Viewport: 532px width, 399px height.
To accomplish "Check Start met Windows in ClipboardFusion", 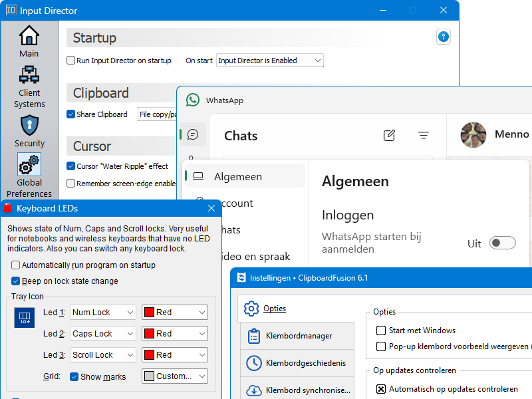I will click(x=381, y=331).
